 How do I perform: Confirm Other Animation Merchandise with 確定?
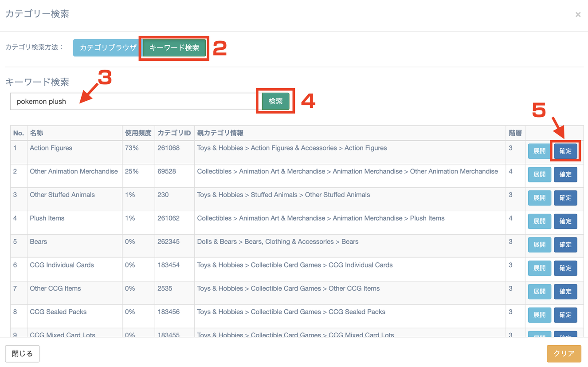pyautogui.click(x=565, y=174)
